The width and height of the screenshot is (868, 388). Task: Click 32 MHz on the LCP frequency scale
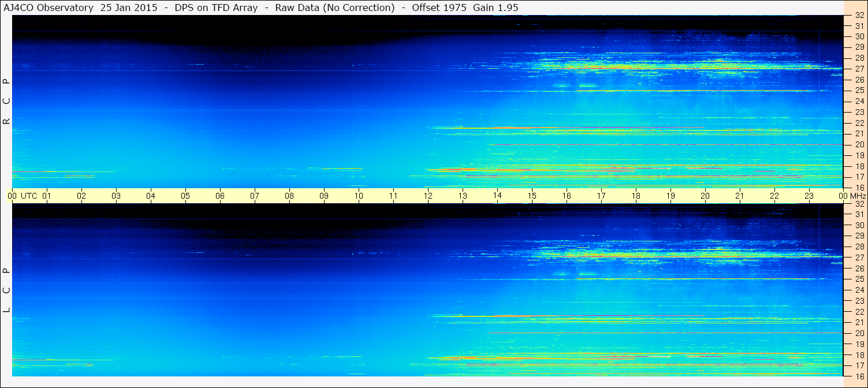click(859, 204)
